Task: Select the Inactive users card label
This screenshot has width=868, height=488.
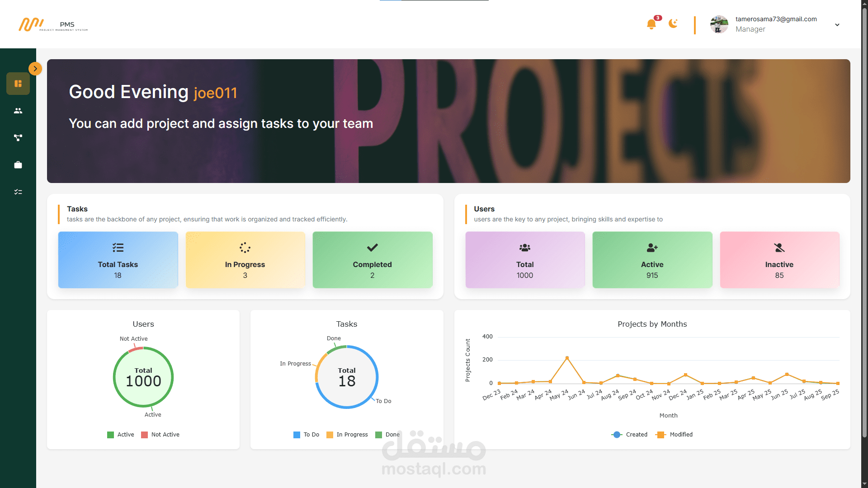Action: coord(779,264)
